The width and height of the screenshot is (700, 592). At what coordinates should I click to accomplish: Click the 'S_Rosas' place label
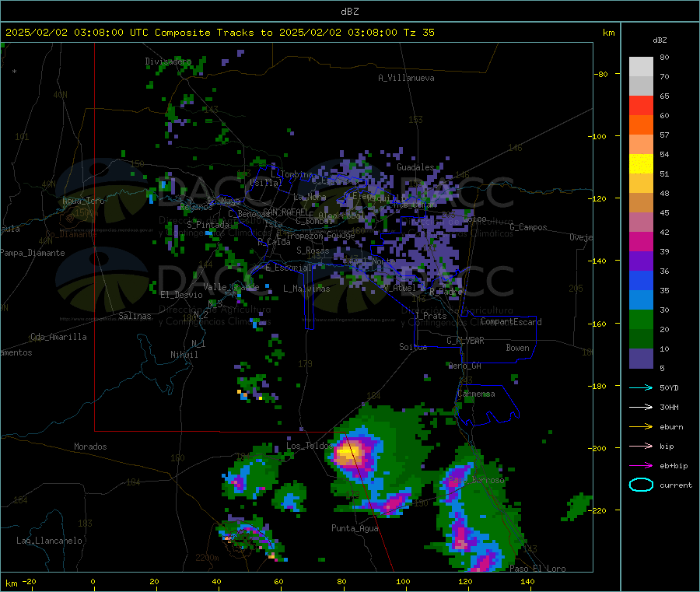pos(313,250)
